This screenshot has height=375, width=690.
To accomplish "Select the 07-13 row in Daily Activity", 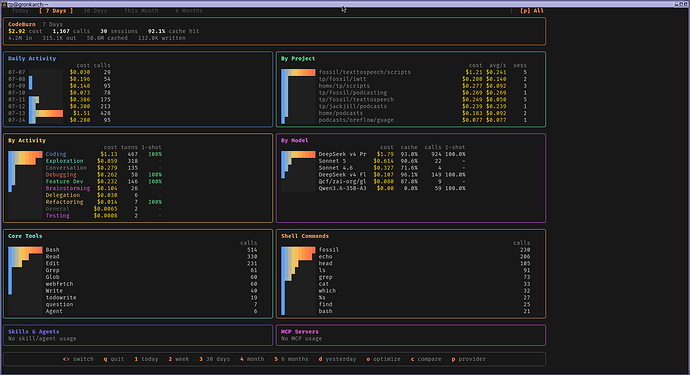I will tap(59, 113).
